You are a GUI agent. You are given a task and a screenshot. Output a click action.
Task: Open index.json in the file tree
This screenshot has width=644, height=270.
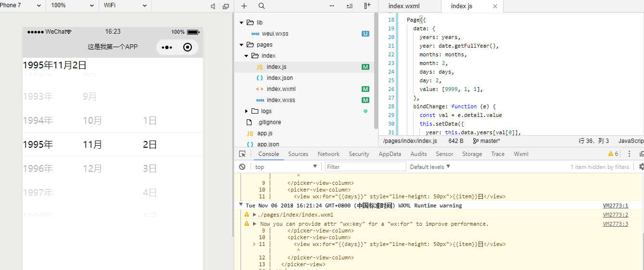click(279, 78)
